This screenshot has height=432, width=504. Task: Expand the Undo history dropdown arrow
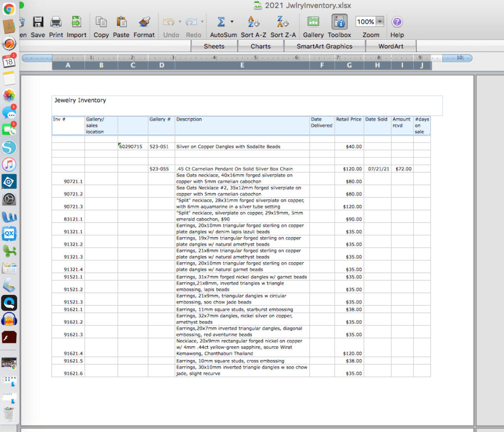pyautogui.click(x=180, y=22)
